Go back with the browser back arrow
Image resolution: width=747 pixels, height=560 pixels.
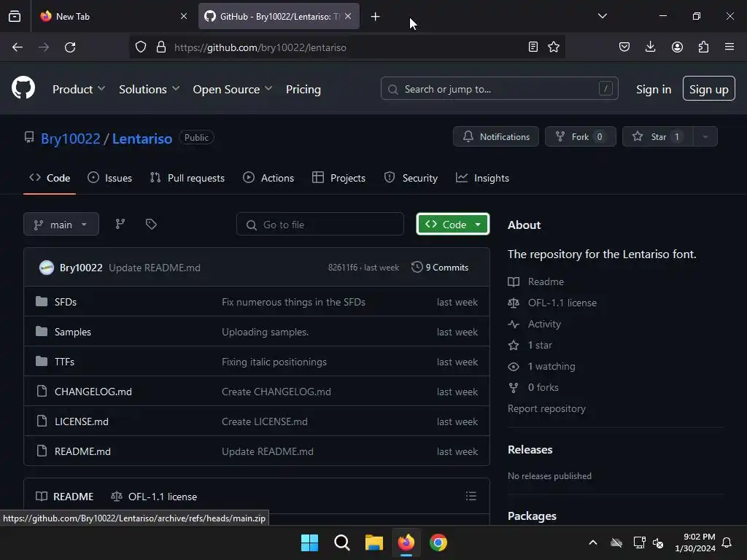[x=18, y=47]
